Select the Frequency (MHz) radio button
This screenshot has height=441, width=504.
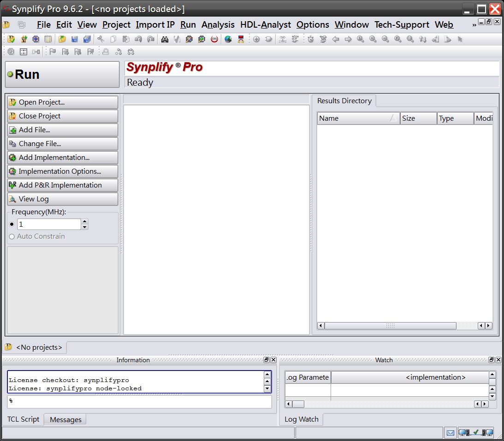tap(12, 224)
